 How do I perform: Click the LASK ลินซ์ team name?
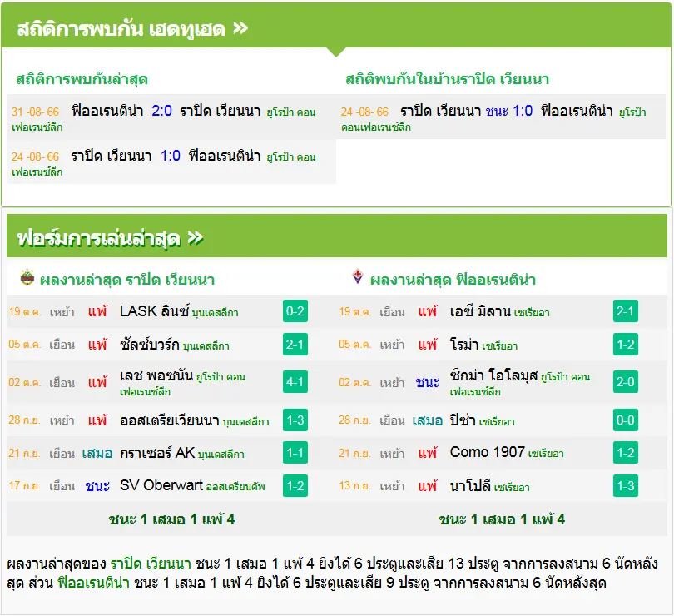(154, 310)
